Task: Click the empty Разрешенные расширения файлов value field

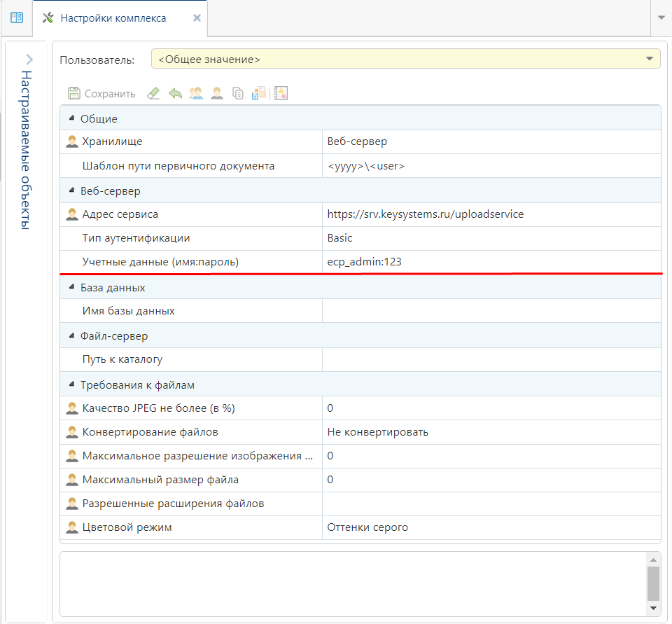Action: pos(491,504)
